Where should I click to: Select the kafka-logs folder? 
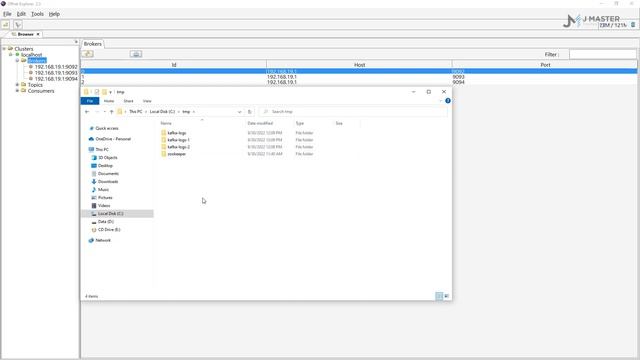[x=177, y=133]
